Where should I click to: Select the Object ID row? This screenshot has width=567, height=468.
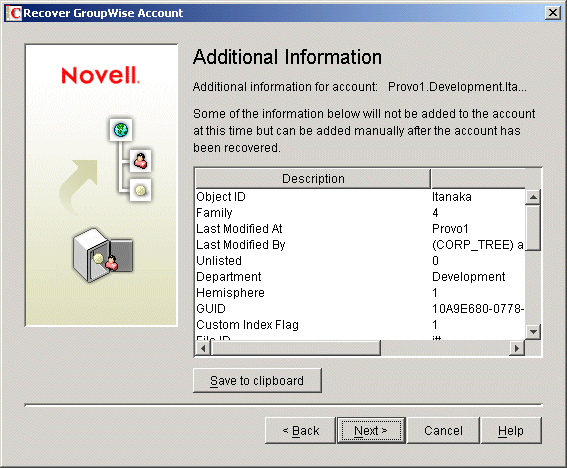click(360, 197)
